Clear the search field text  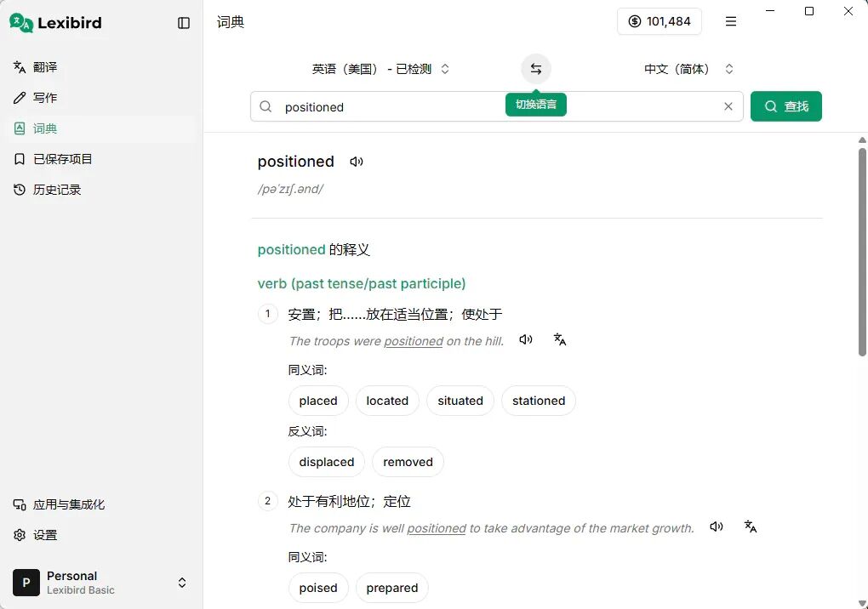(x=728, y=106)
